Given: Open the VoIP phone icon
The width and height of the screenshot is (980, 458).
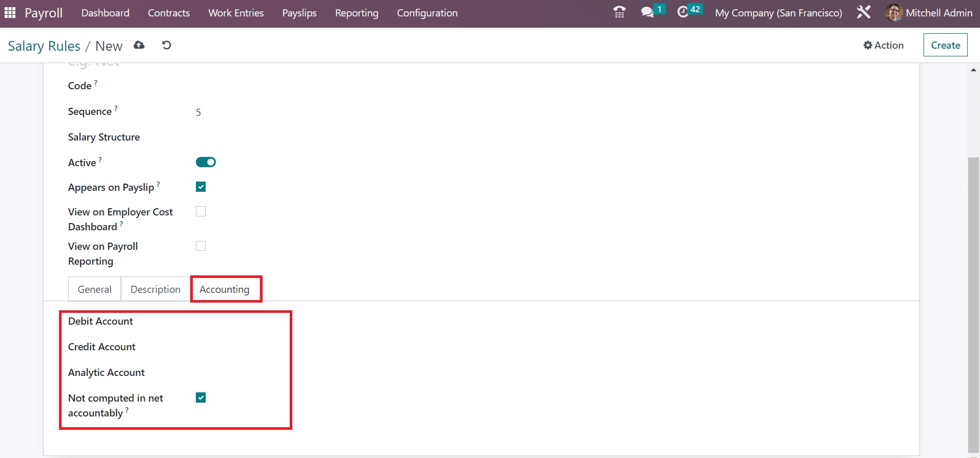Looking at the screenshot, I should [619, 12].
